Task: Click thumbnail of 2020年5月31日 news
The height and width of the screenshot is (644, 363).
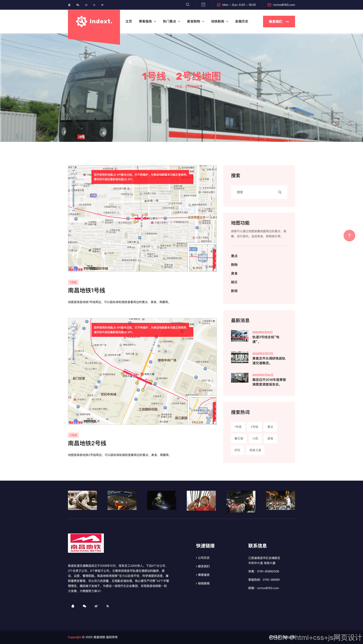Action: coord(240,336)
